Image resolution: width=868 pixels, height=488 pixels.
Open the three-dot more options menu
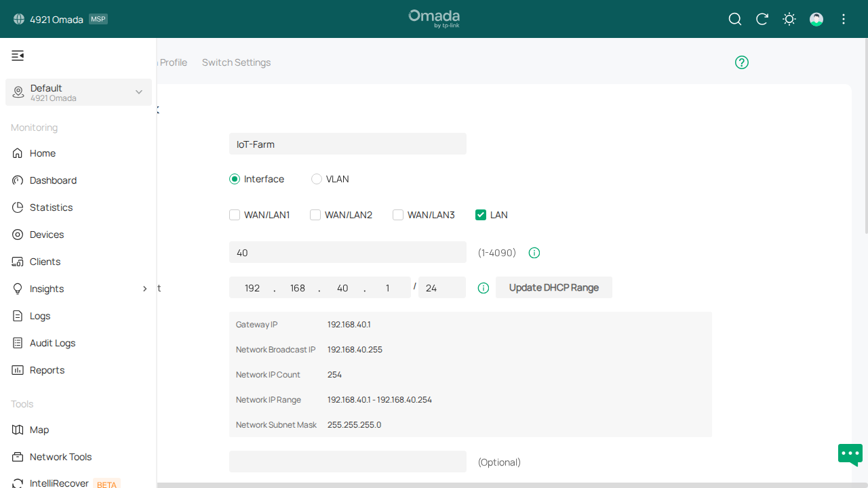point(844,19)
